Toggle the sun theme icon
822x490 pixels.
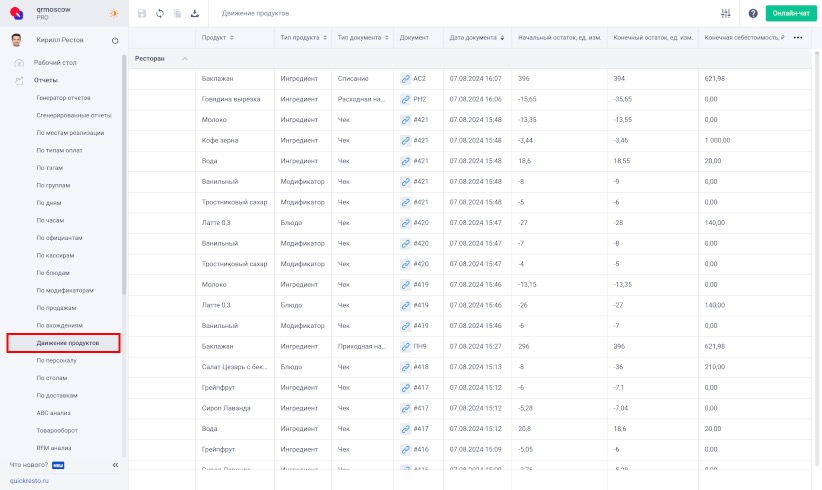(113, 14)
